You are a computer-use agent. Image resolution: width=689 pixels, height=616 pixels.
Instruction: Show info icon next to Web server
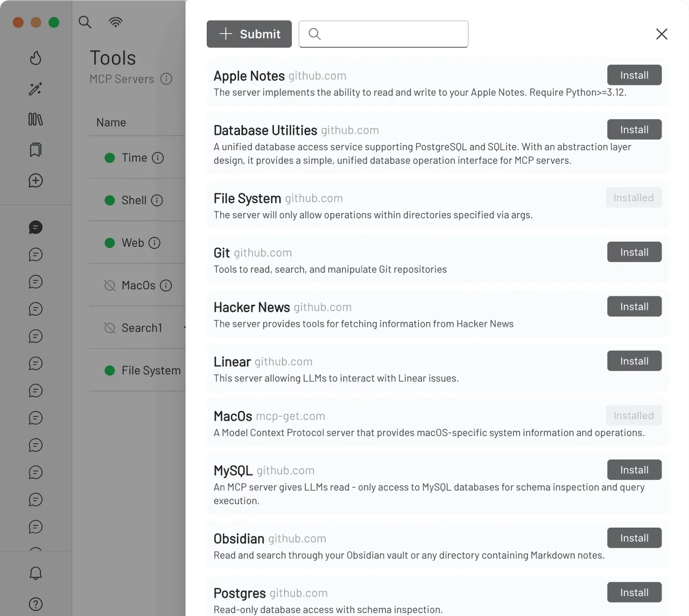click(154, 243)
